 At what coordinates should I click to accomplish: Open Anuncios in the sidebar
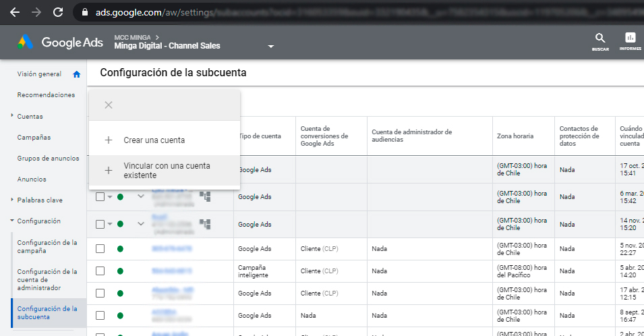click(32, 179)
